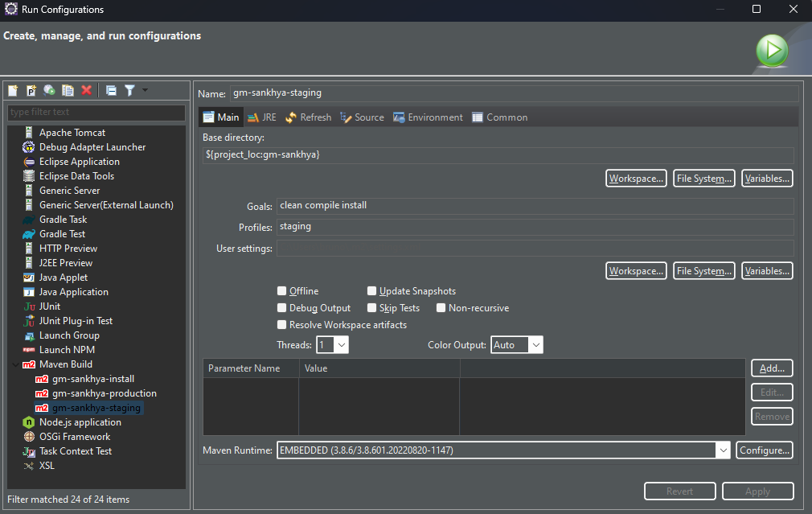The width and height of the screenshot is (812, 514).
Task: Duplicate the selected launch configuration
Action: (68, 91)
